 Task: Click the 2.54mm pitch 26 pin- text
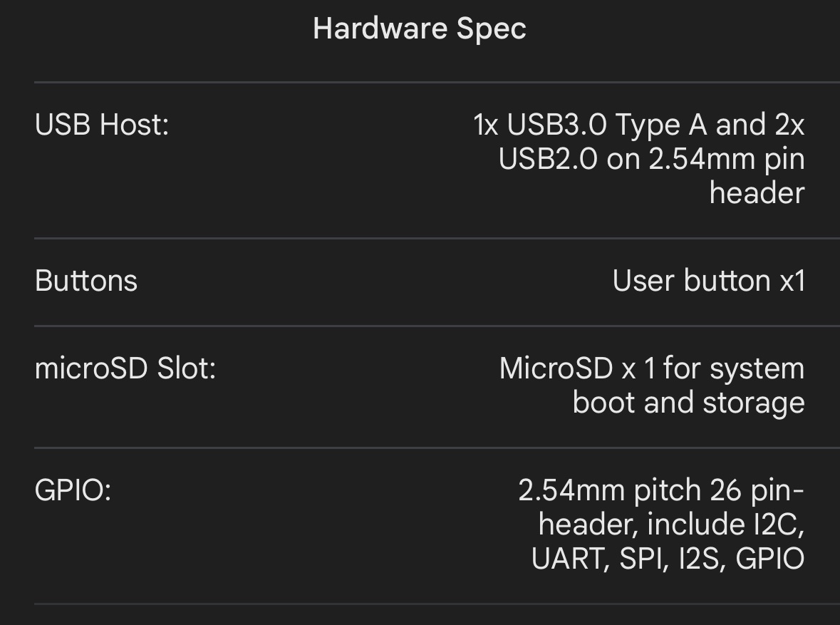tap(662, 490)
